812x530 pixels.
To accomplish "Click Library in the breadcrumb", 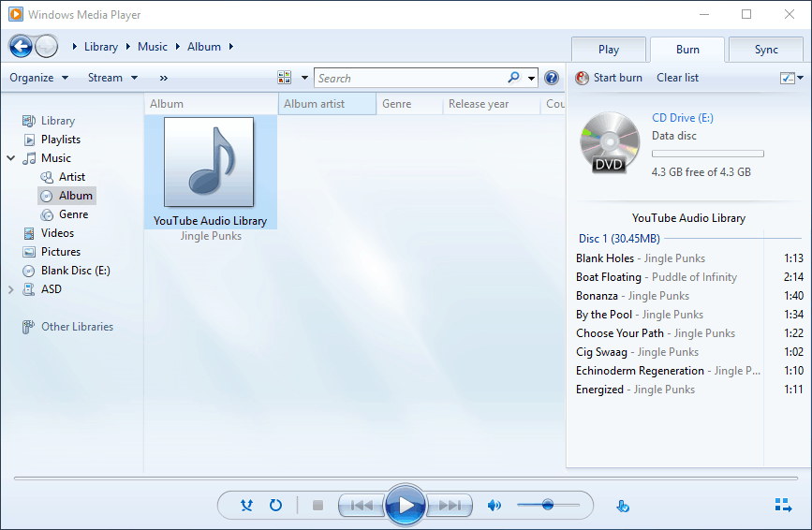I will tap(101, 47).
